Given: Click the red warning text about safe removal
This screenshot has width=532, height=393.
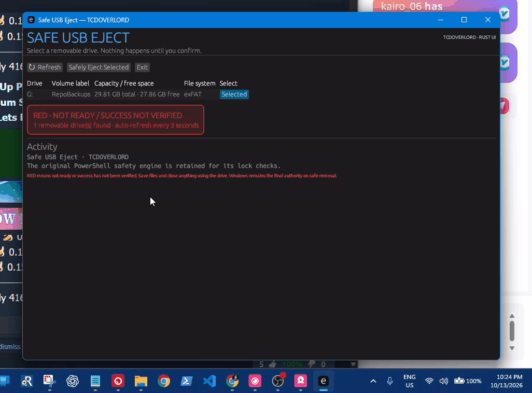Looking at the screenshot, I should 182,175.
